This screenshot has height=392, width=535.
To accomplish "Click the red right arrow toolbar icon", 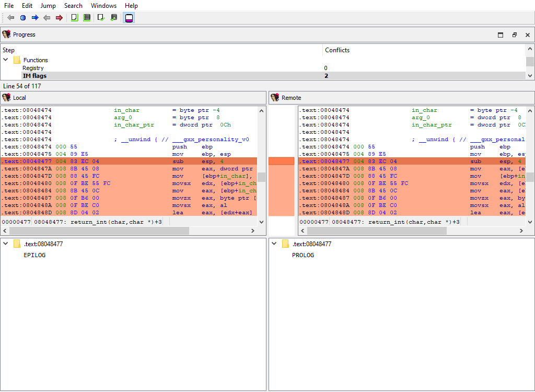I will tap(59, 18).
